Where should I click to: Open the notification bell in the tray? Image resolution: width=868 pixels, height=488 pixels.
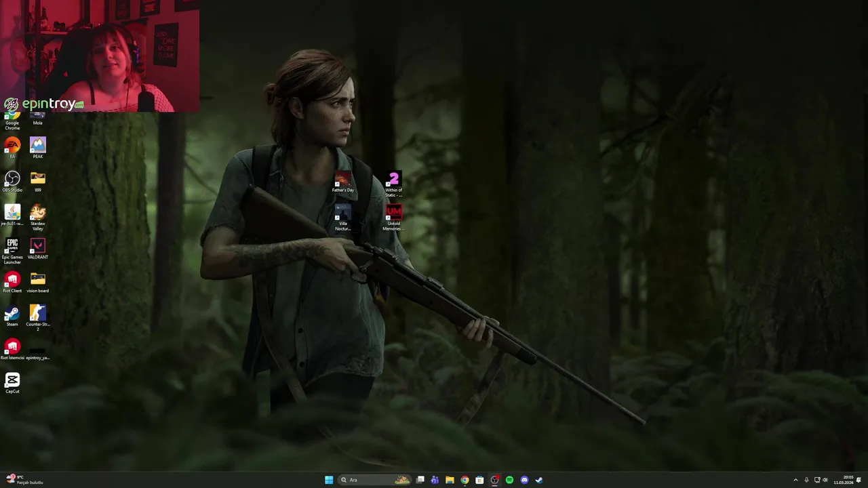coord(859,480)
